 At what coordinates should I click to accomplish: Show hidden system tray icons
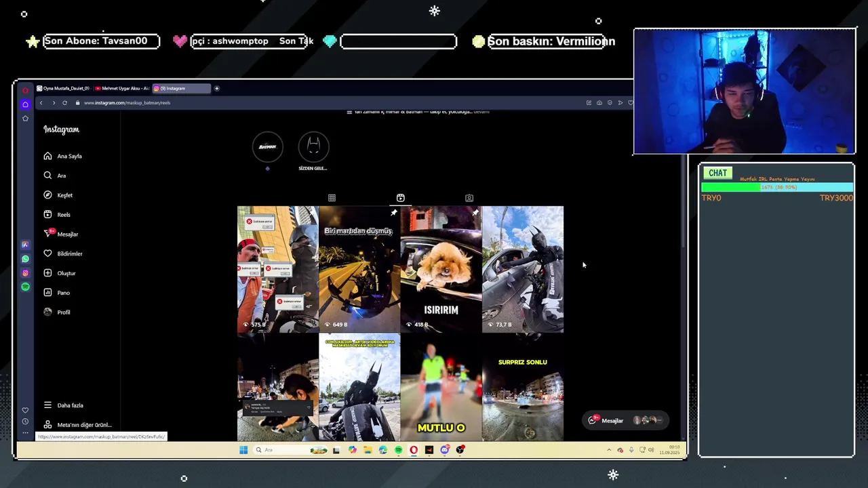click(609, 450)
